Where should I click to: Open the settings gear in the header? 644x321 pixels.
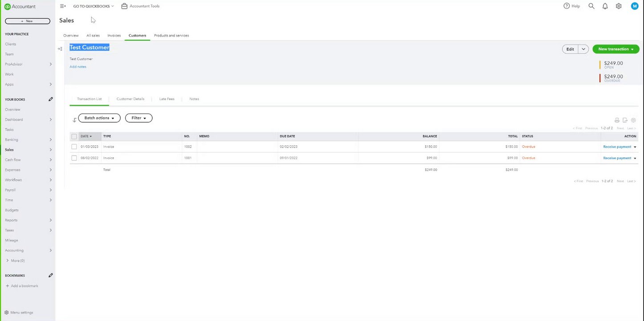(x=619, y=6)
